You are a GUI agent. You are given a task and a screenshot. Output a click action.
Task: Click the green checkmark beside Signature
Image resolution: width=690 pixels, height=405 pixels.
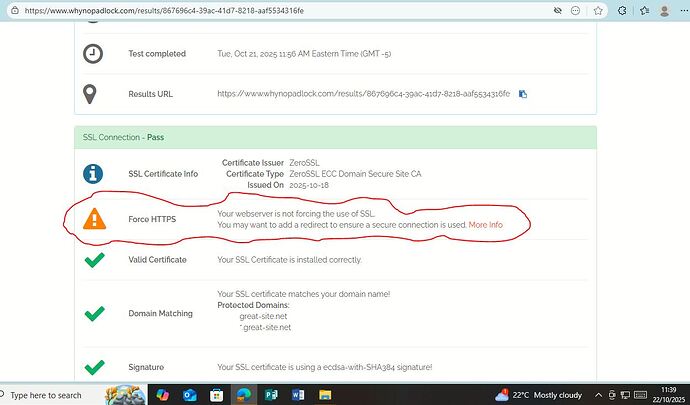[x=94, y=367]
